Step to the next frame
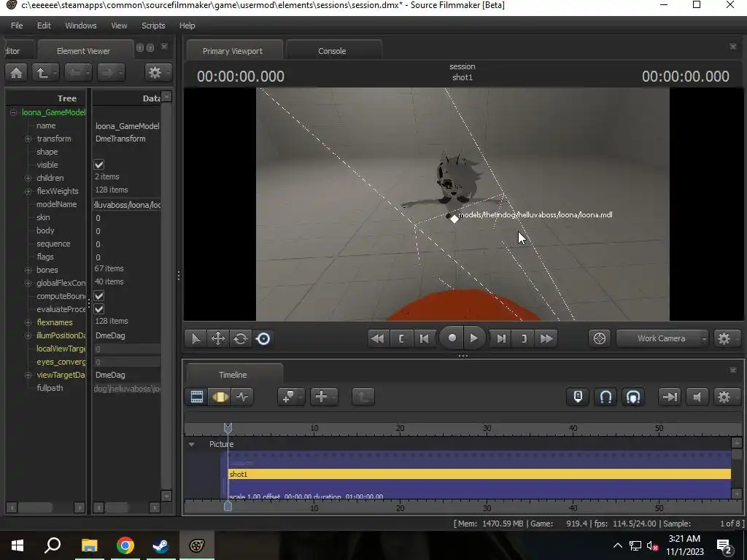 pos(501,338)
